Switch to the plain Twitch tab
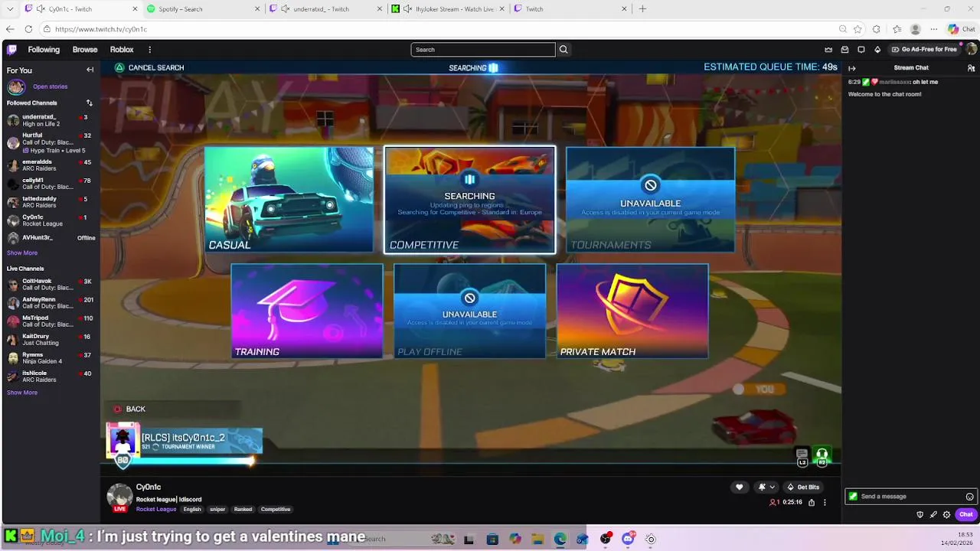 [571, 9]
